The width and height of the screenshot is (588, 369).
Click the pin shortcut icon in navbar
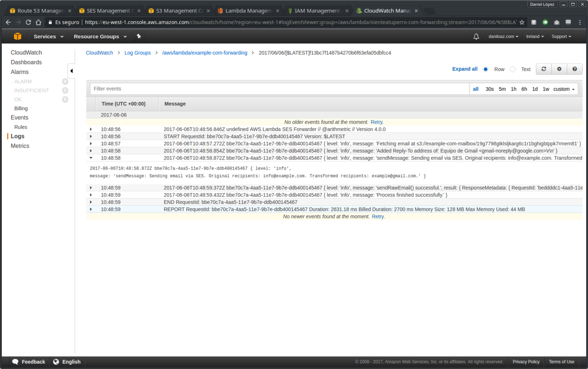click(138, 36)
